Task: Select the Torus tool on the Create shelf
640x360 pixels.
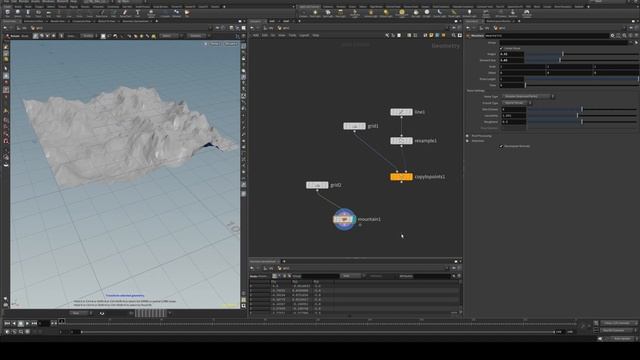Action: point(38,13)
